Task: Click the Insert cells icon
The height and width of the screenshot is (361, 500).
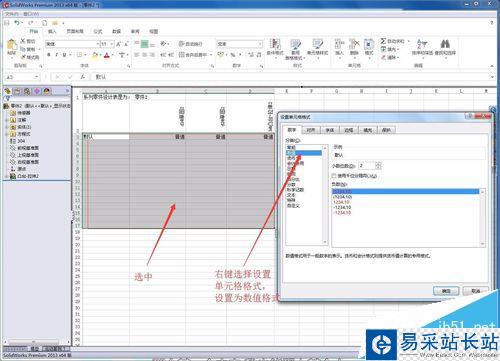Action: pyautogui.click(x=339, y=44)
